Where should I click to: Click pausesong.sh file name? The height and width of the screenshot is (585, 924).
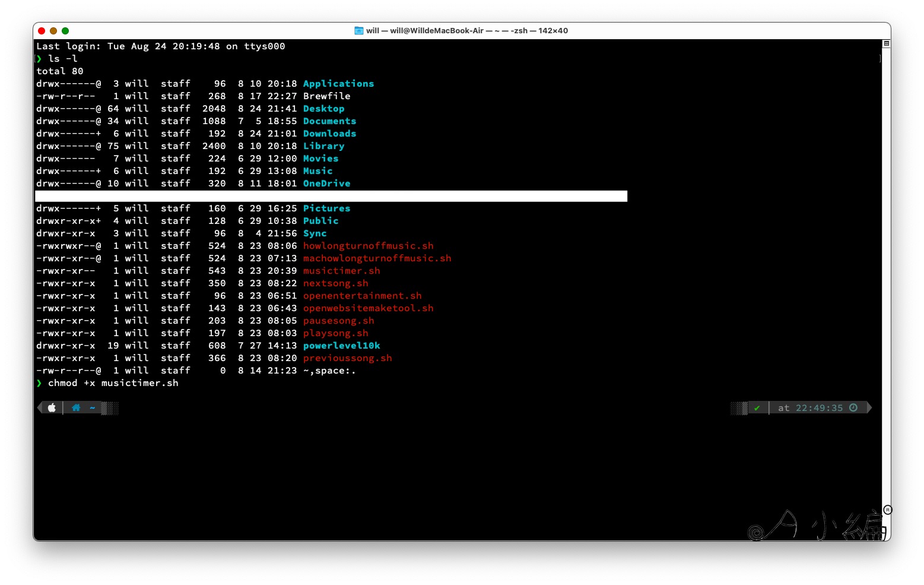[x=338, y=321]
